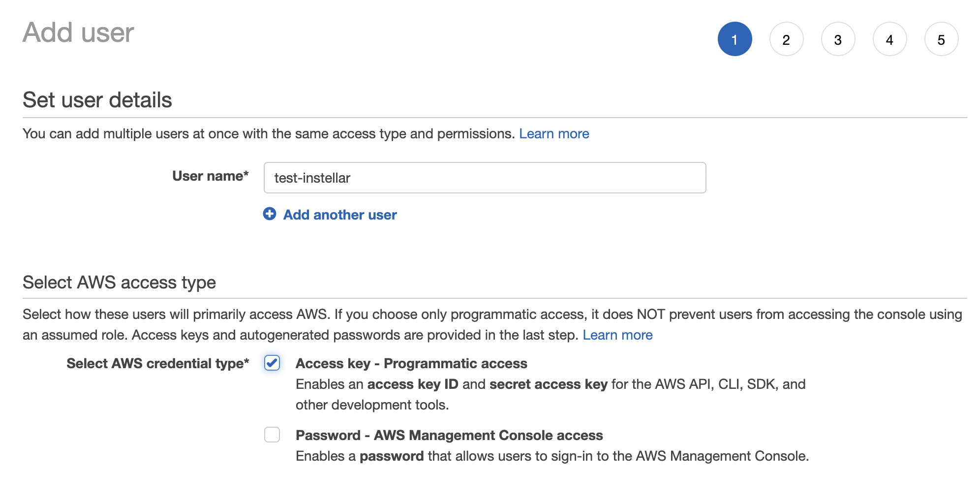Screen dimensions: 980x504
Task: Click Add another user
Action: click(x=339, y=215)
